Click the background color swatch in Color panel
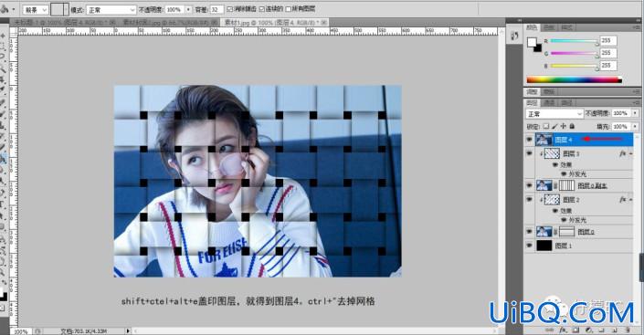644x335 pixels. coord(538,48)
